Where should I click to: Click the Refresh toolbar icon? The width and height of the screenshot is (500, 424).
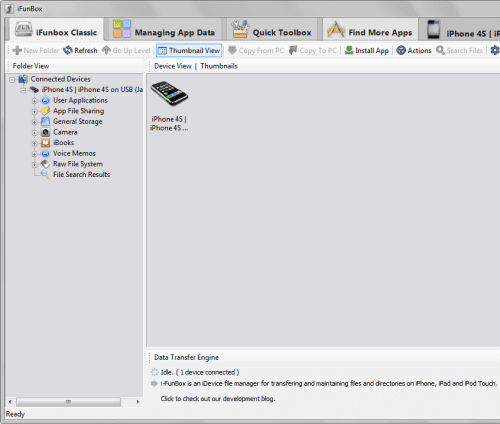pos(68,50)
